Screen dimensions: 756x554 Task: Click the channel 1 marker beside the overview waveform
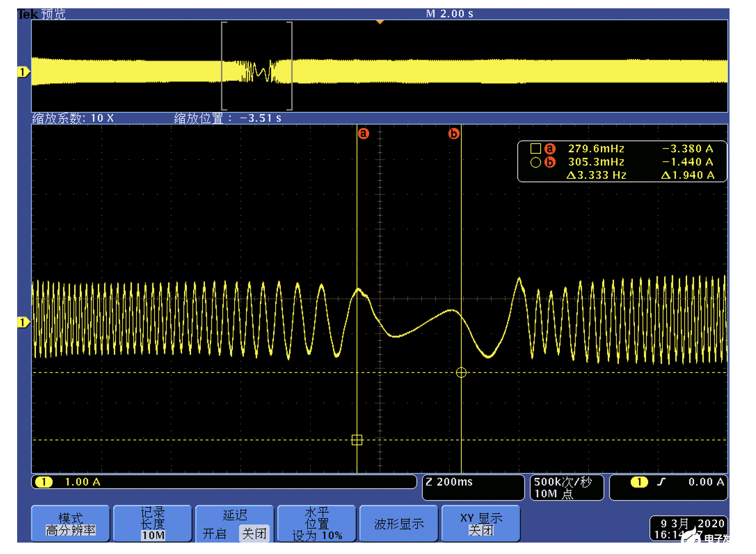23,72
